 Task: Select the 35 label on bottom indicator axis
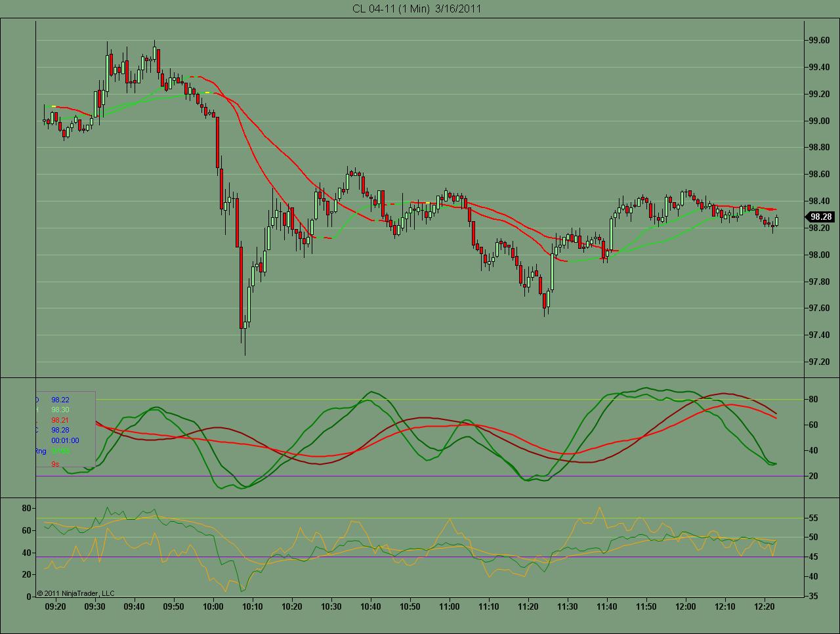coord(812,597)
